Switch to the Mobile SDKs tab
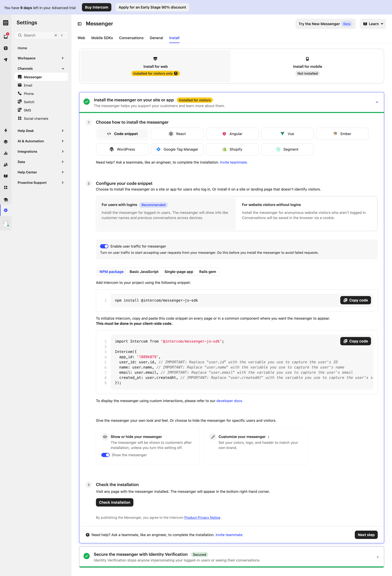Viewport: 392px width, 576px height. [x=102, y=38]
